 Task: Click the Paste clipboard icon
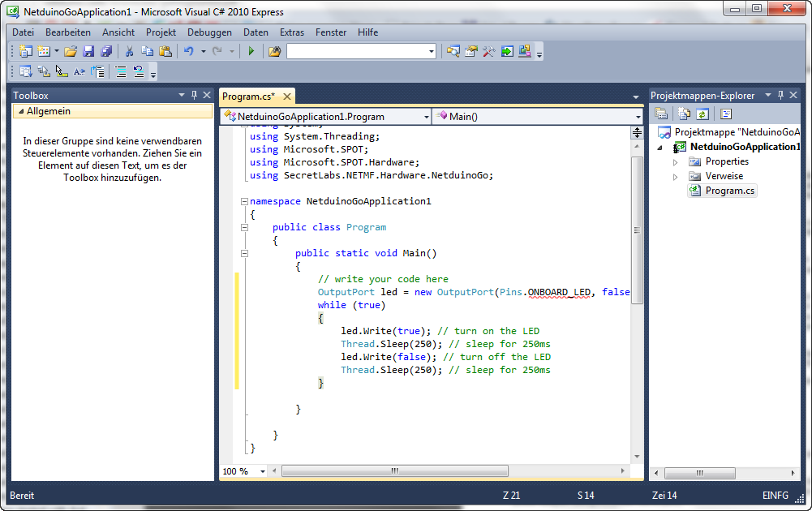[165, 51]
